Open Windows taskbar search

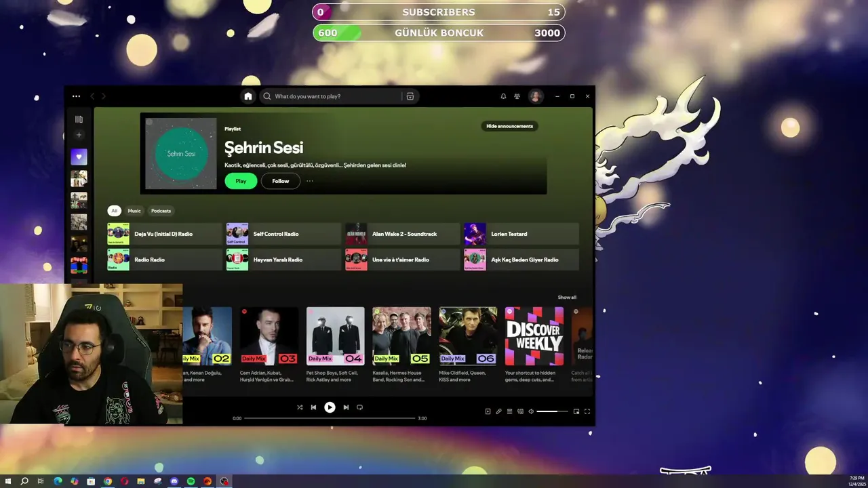pos(24,481)
